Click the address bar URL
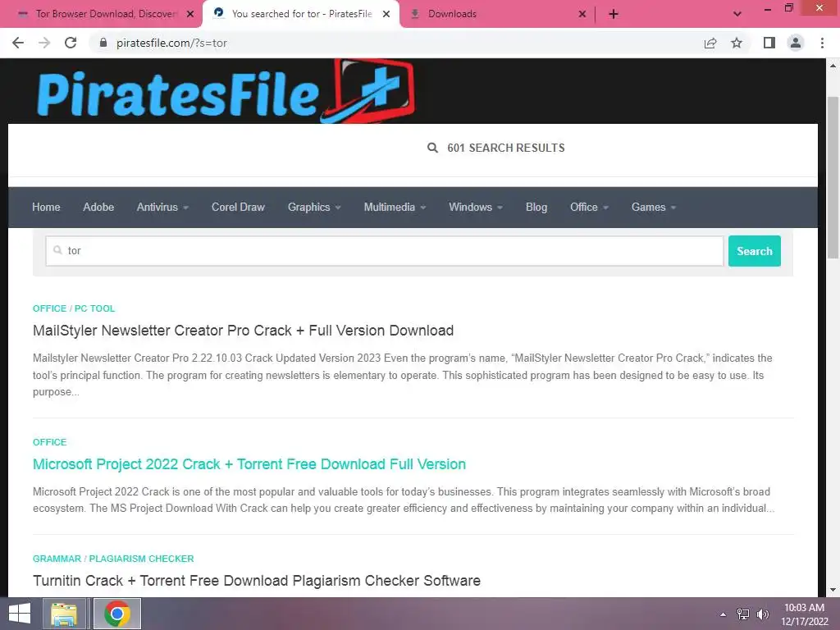This screenshot has height=630, width=840. pyautogui.click(x=171, y=43)
